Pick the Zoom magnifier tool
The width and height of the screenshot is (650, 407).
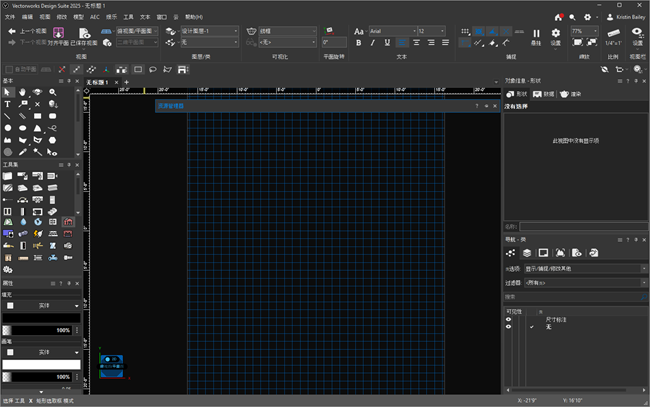tap(52, 92)
